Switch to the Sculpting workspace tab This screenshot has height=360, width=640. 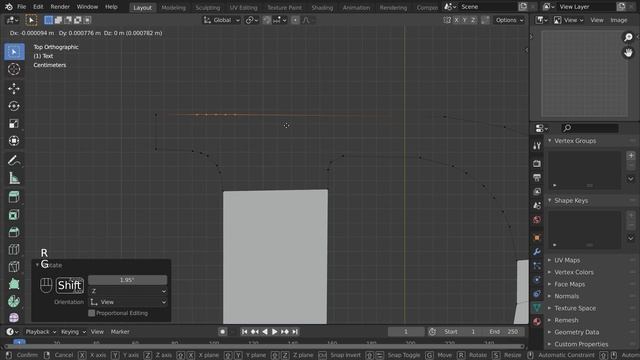[207, 7]
